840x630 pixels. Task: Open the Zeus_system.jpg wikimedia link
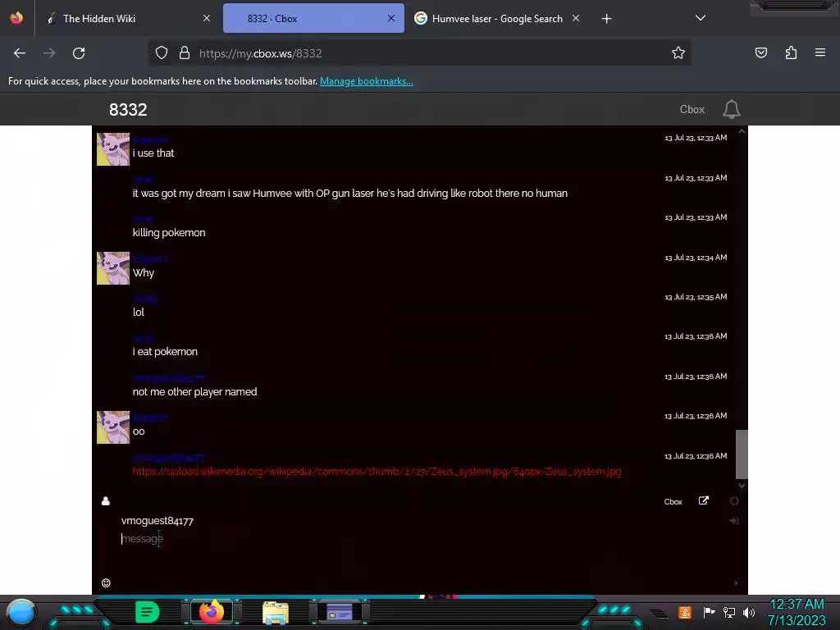point(377,472)
